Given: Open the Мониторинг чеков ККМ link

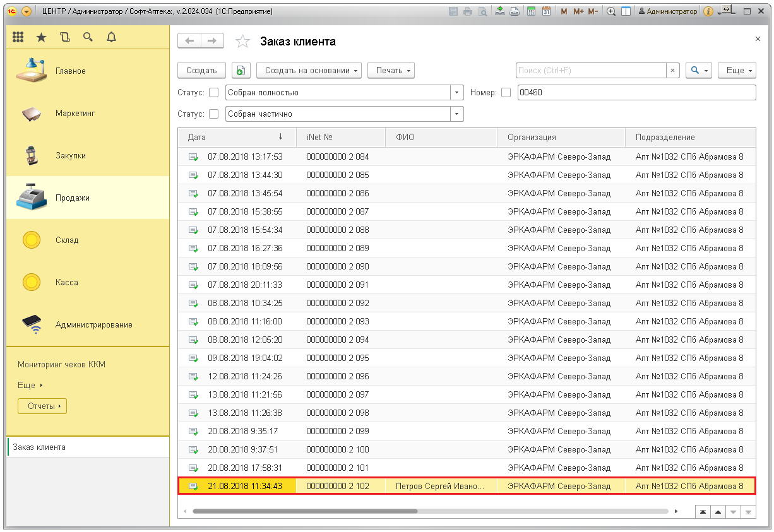Looking at the screenshot, I should tap(61, 365).
